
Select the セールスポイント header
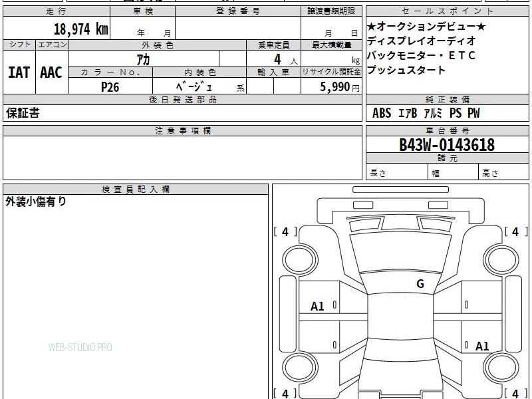pyautogui.click(x=447, y=11)
